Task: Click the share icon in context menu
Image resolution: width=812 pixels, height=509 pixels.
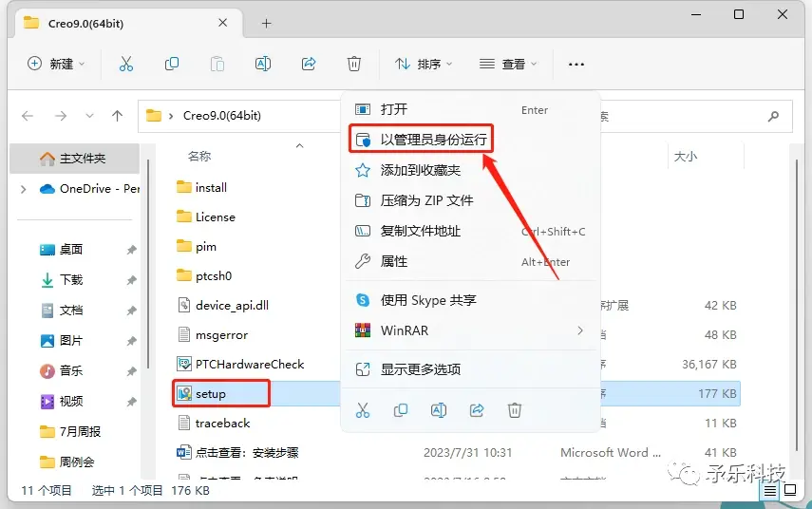Action: tap(477, 410)
